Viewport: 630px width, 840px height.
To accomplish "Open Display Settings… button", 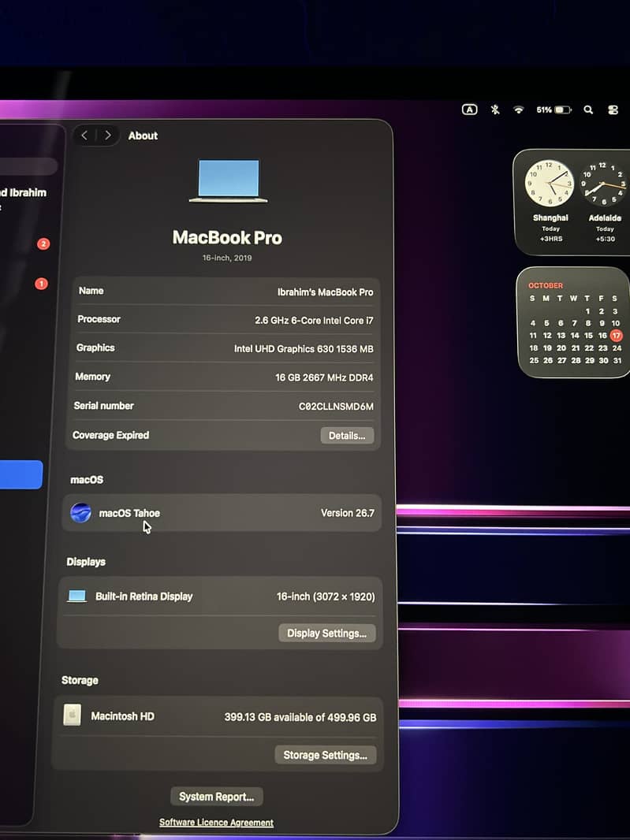I will [x=326, y=634].
